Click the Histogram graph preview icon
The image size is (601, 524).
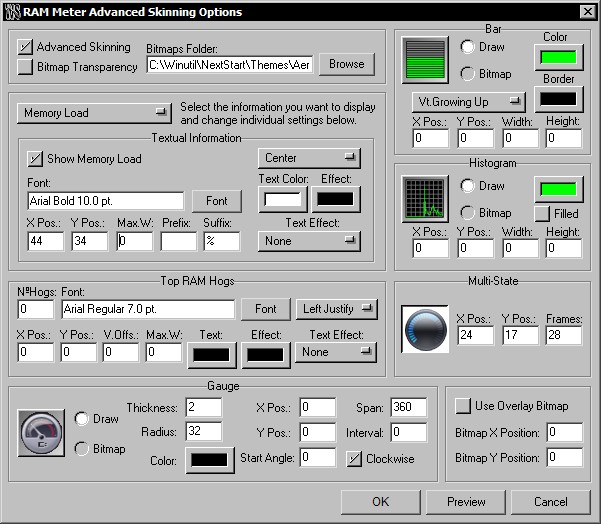pyautogui.click(x=425, y=199)
